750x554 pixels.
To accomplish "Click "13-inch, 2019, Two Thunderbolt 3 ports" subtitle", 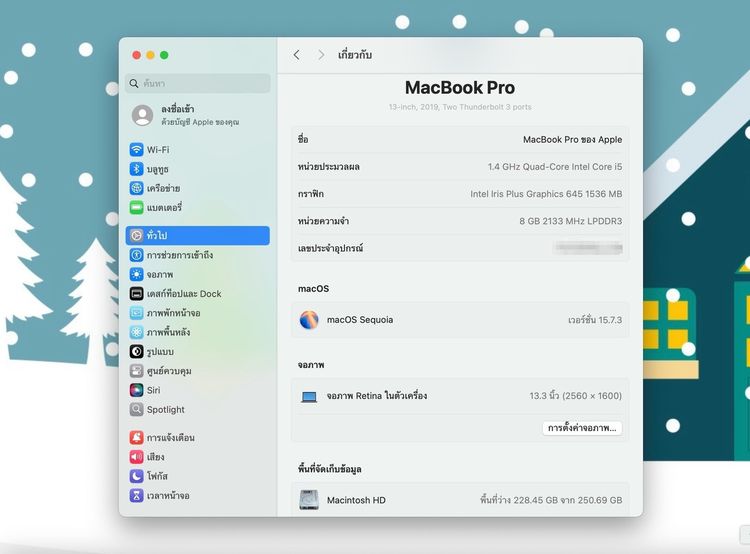I will click(460, 107).
